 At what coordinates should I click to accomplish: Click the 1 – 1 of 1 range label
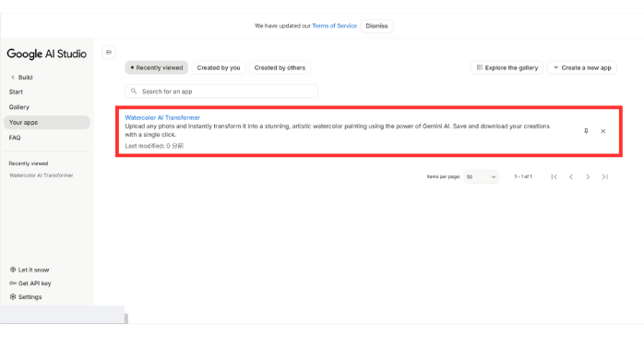(x=523, y=176)
